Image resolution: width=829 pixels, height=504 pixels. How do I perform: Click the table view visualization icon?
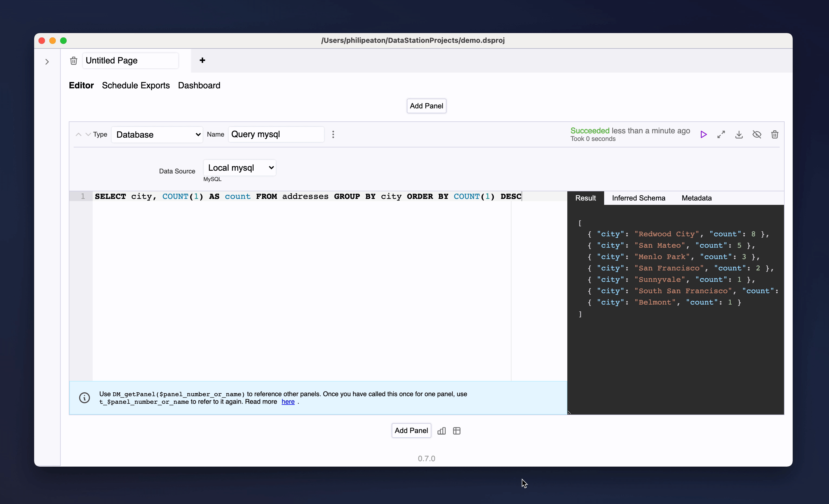tap(456, 431)
